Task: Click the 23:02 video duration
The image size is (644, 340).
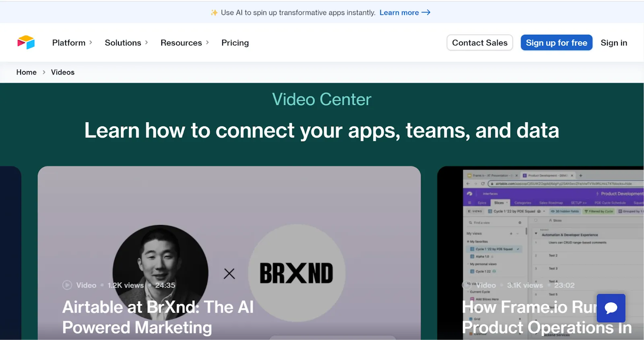Action: (564, 285)
